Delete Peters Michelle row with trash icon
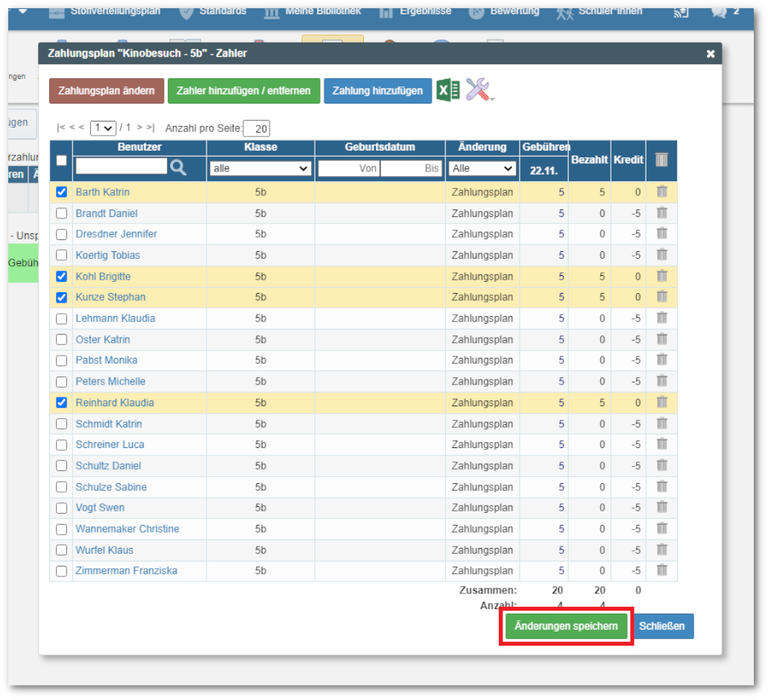The height and width of the screenshot is (700, 768). pos(661,381)
